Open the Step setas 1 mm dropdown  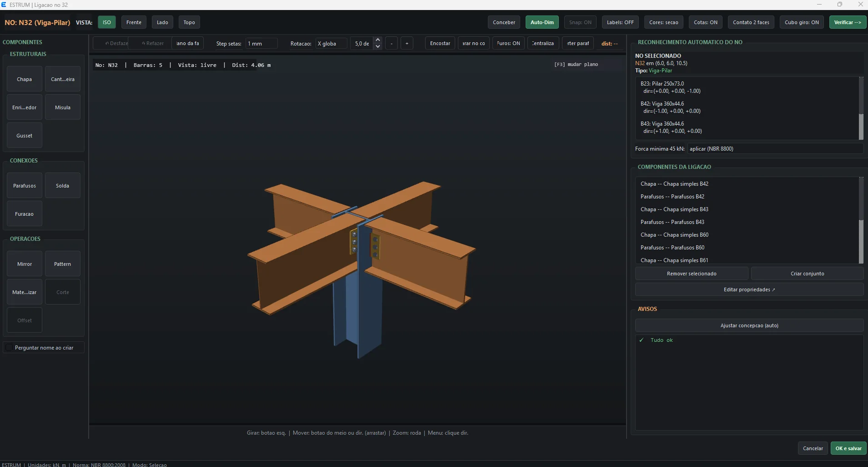(x=261, y=44)
